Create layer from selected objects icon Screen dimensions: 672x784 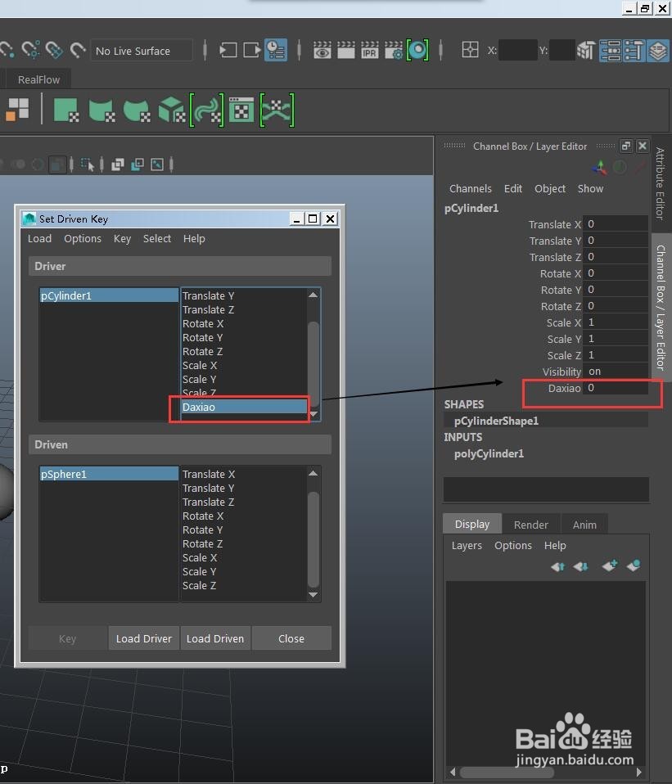point(633,565)
